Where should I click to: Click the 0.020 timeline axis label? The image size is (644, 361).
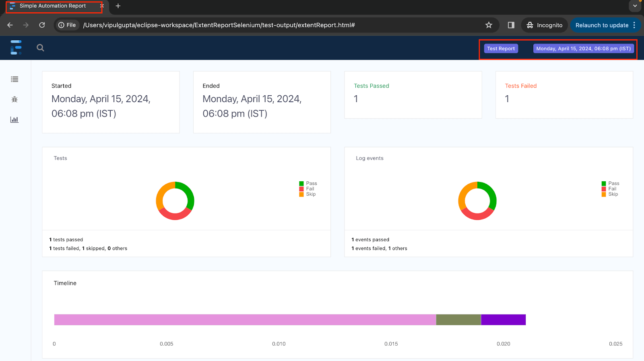503,344
